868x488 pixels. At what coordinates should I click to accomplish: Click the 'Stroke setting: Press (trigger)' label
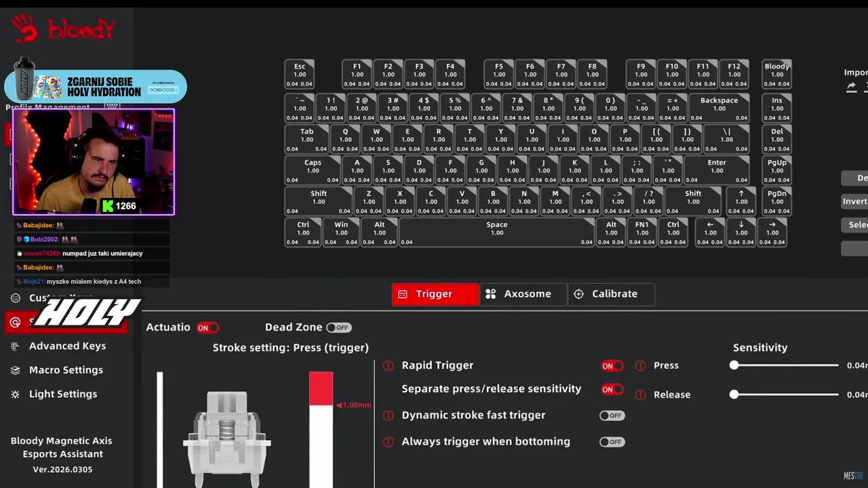click(x=291, y=348)
